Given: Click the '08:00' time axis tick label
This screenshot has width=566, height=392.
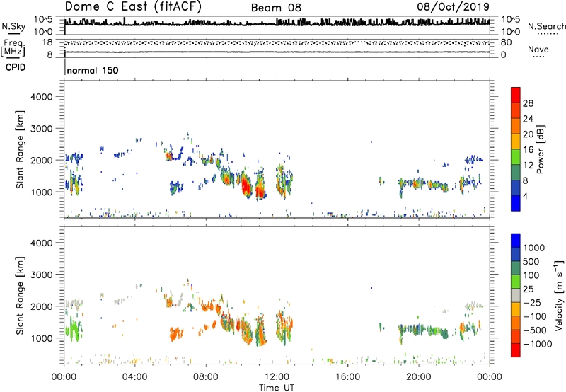Looking at the screenshot, I should (206, 377).
